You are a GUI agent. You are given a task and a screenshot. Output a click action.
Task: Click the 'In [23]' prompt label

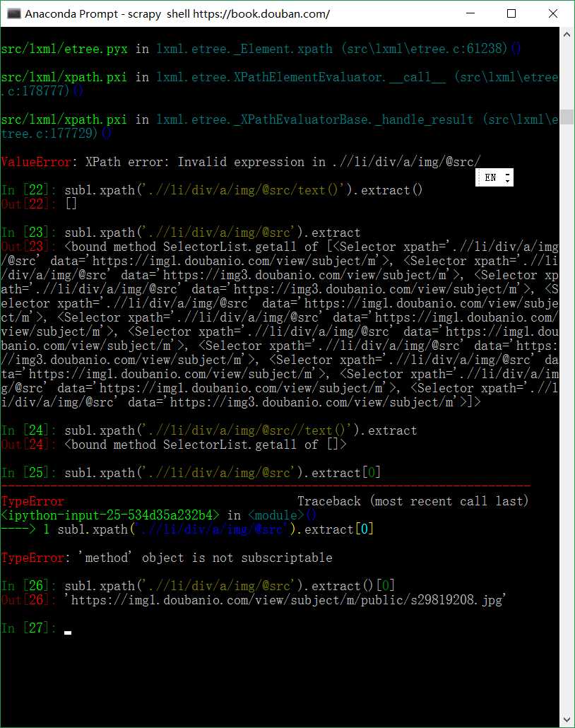(x=29, y=232)
